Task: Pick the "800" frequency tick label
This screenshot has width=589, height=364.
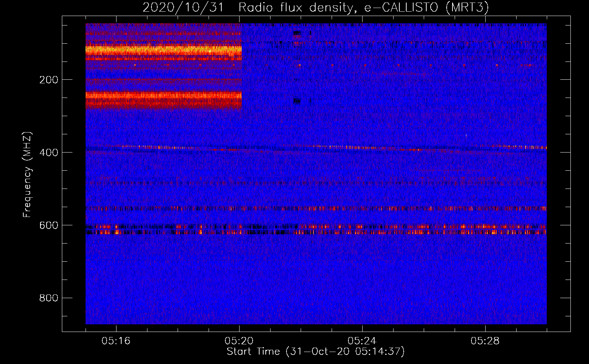Action: click(x=49, y=298)
